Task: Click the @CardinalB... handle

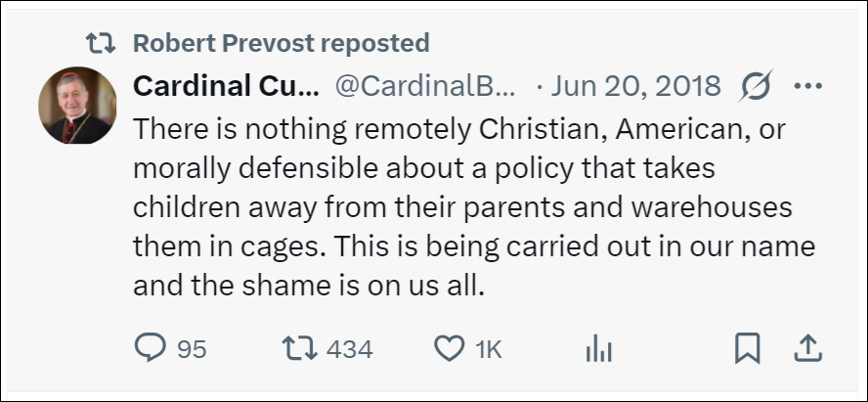Action: pyautogui.click(x=425, y=86)
